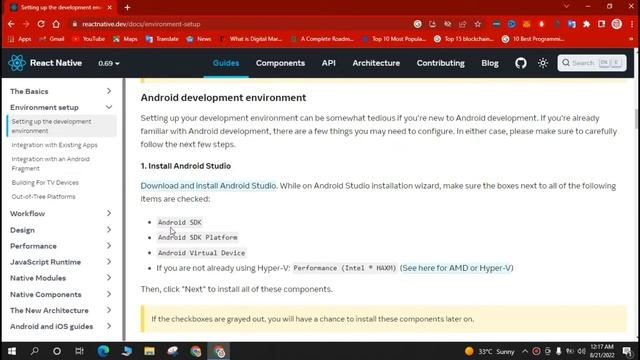Open Out-of-Tree Platforms page

coord(43,196)
